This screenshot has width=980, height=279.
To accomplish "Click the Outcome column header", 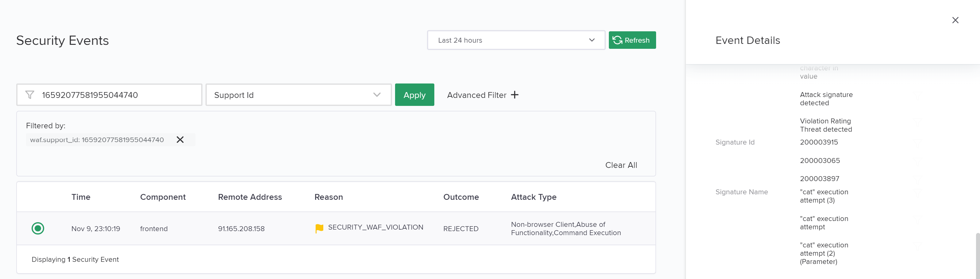I will [x=461, y=197].
